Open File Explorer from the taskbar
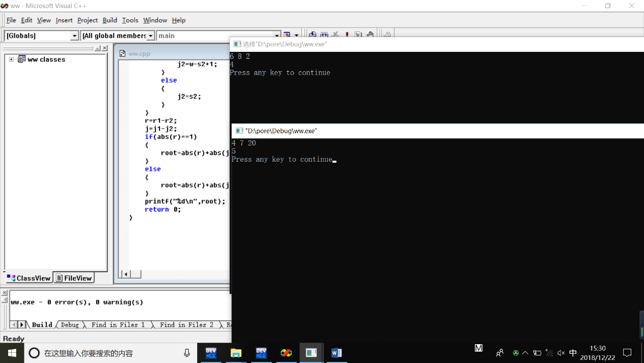Viewport: 644px width, 363px height. [x=236, y=353]
